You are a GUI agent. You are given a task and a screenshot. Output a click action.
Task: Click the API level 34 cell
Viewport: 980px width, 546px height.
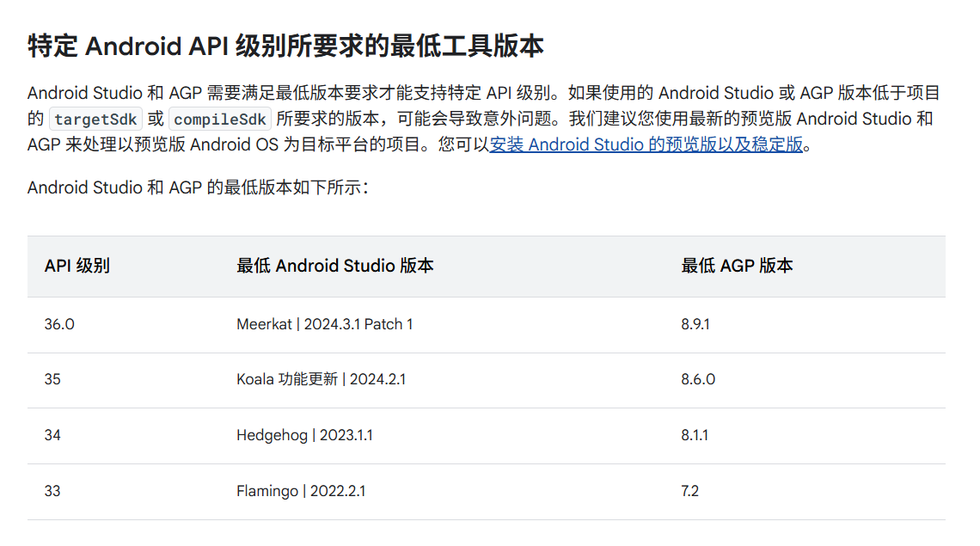[52, 435]
